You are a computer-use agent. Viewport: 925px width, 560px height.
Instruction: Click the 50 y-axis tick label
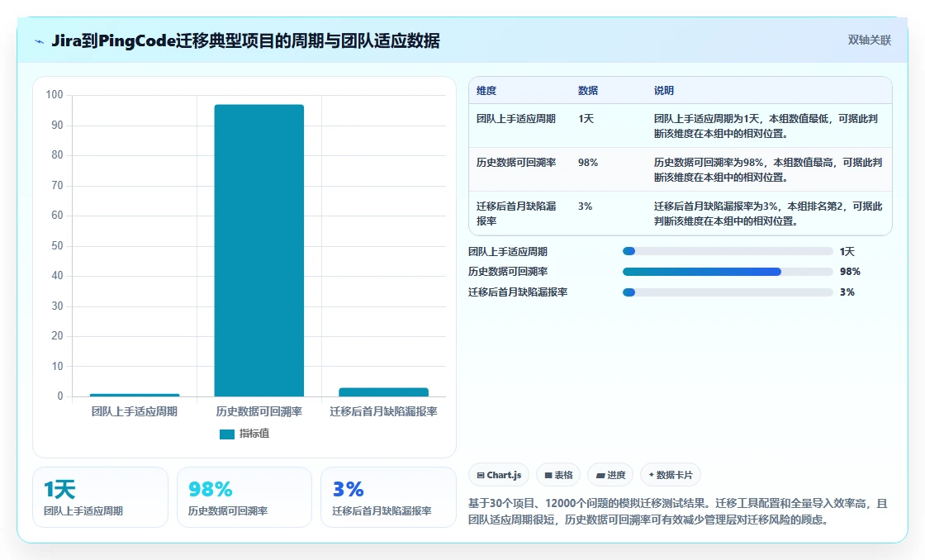[57, 246]
